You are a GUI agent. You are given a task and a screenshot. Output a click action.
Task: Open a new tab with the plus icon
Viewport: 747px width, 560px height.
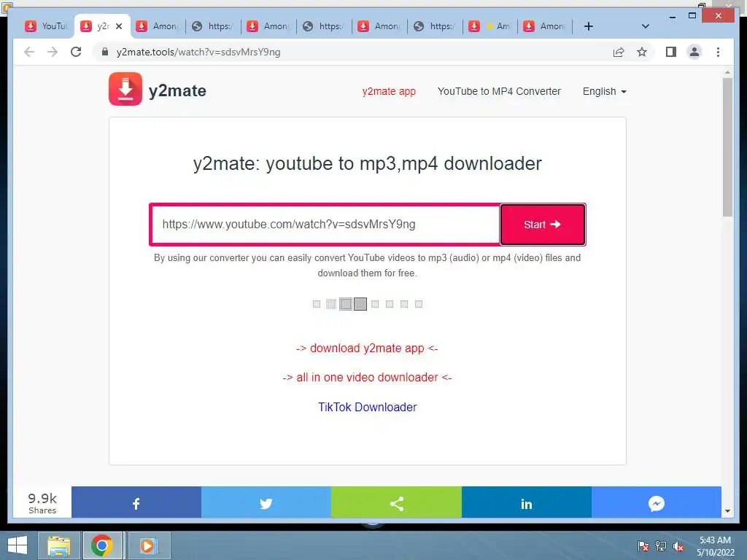(x=589, y=26)
